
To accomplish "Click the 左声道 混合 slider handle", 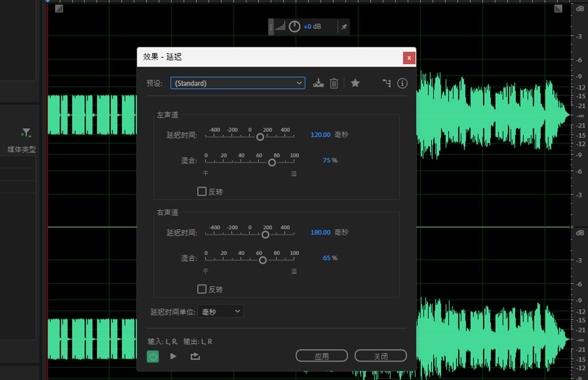I will click(272, 162).
